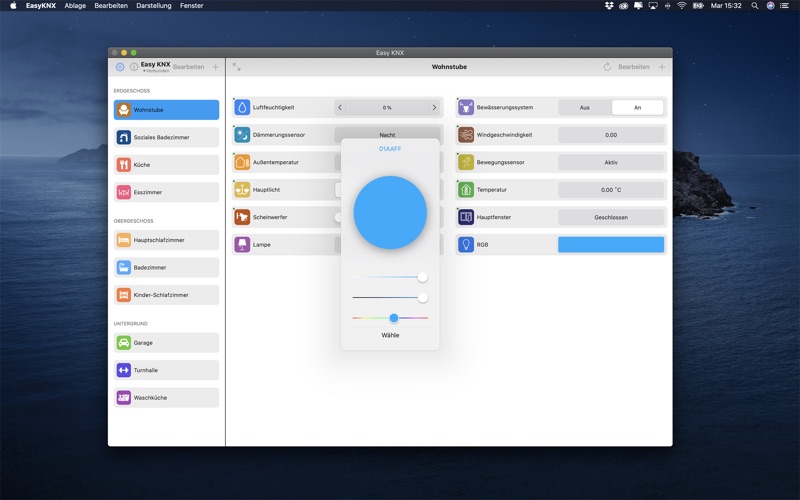Click the Geschlossen value of Hauptfenster
The width and height of the screenshot is (800, 500).
(x=611, y=217)
